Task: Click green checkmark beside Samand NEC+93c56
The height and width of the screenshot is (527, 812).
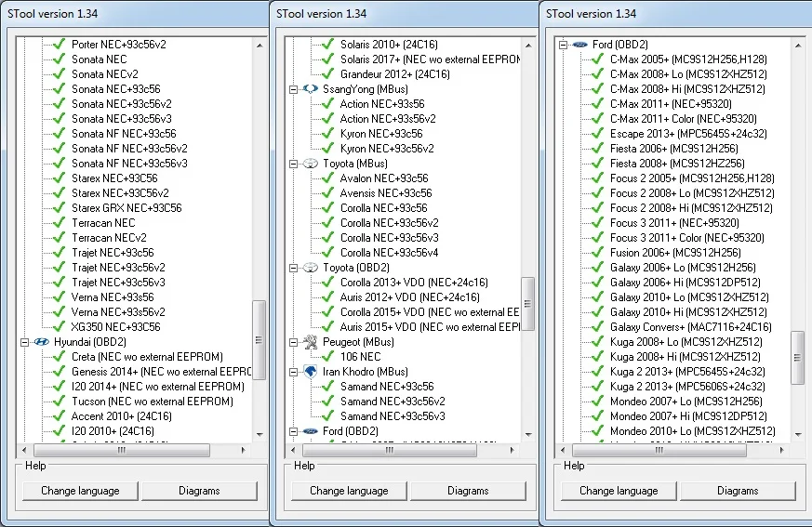Action: [x=327, y=387]
